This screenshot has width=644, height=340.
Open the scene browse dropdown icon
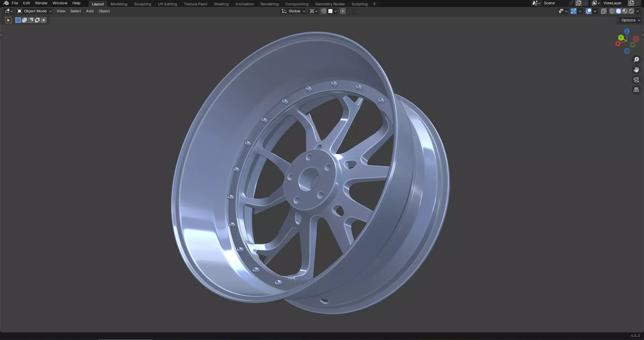537,3
